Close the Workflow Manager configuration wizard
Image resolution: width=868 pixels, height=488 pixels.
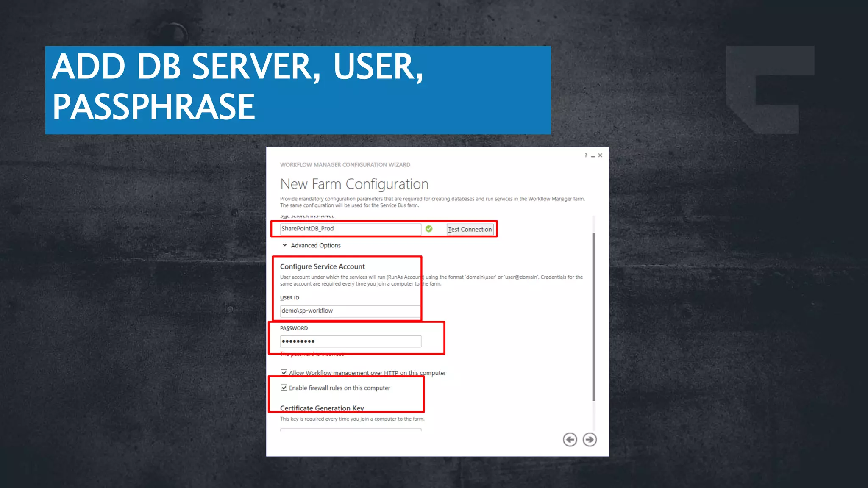(600, 155)
